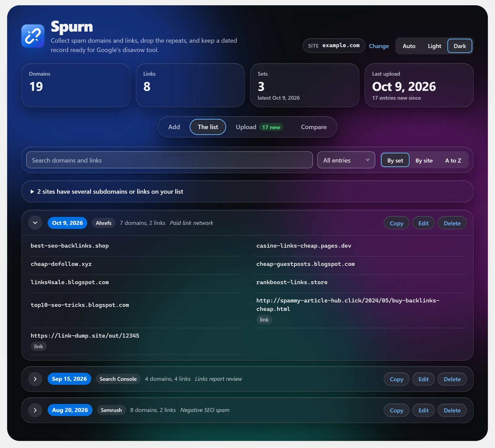Screen dimensions: 495x448
Task: Edit the Oct 9, 2026 Ahrefs set
Action: tap(424, 223)
